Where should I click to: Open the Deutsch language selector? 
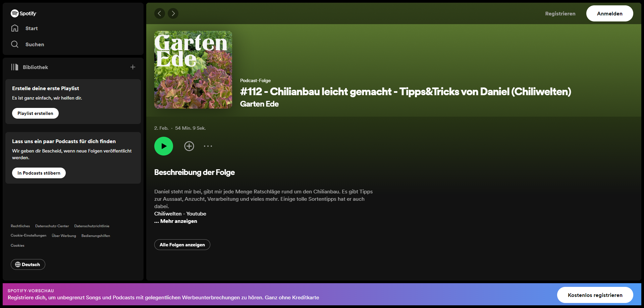click(28, 264)
